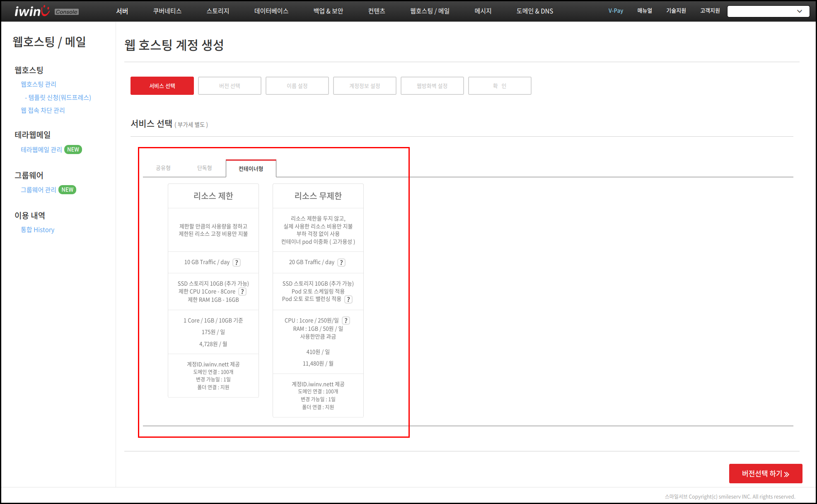Select the 리소스 무제한 plan card
The width and height of the screenshot is (817, 504).
point(318,196)
